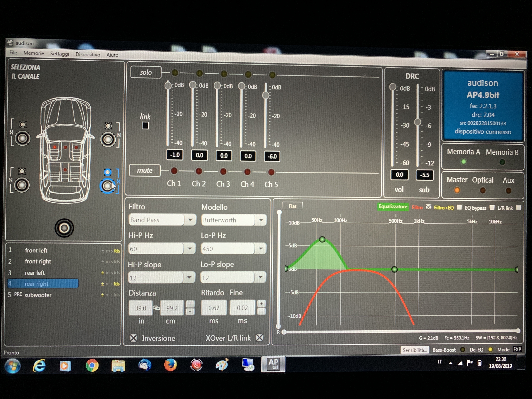
Task: Open the Memorie menu
Action: coord(34,53)
